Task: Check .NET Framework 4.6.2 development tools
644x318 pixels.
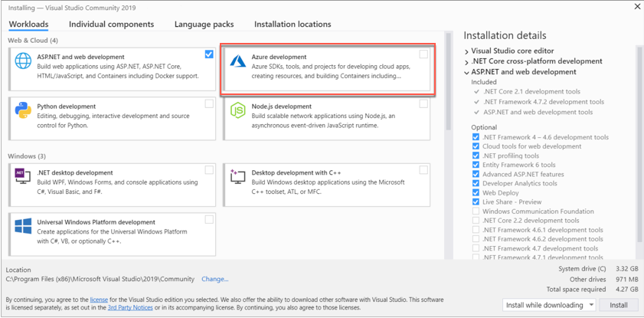Action: coord(476,239)
